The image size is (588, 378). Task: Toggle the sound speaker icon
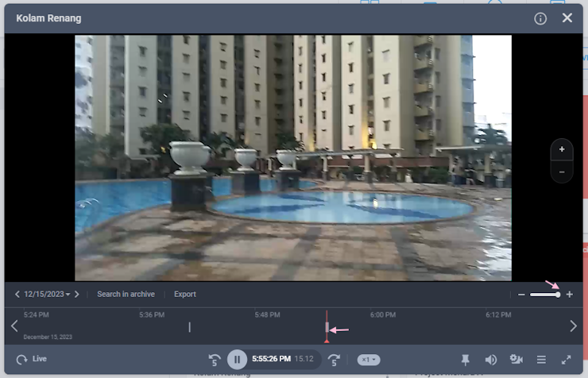(490, 360)
